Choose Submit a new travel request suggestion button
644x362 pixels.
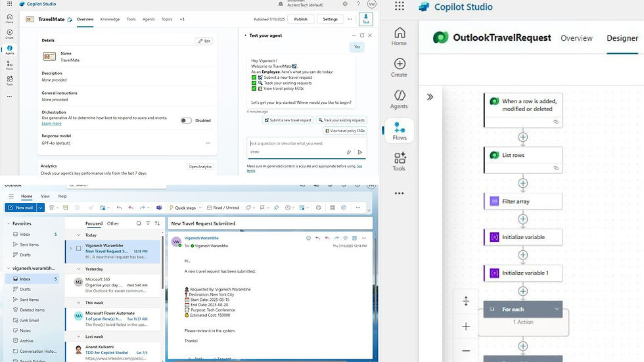[288, 120]
